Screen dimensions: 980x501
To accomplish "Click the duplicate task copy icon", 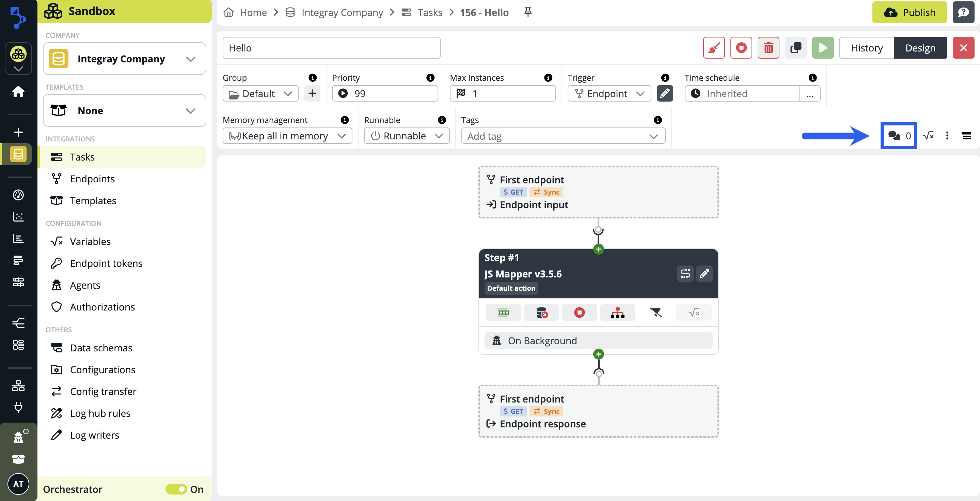I will (x=795, y=48).
